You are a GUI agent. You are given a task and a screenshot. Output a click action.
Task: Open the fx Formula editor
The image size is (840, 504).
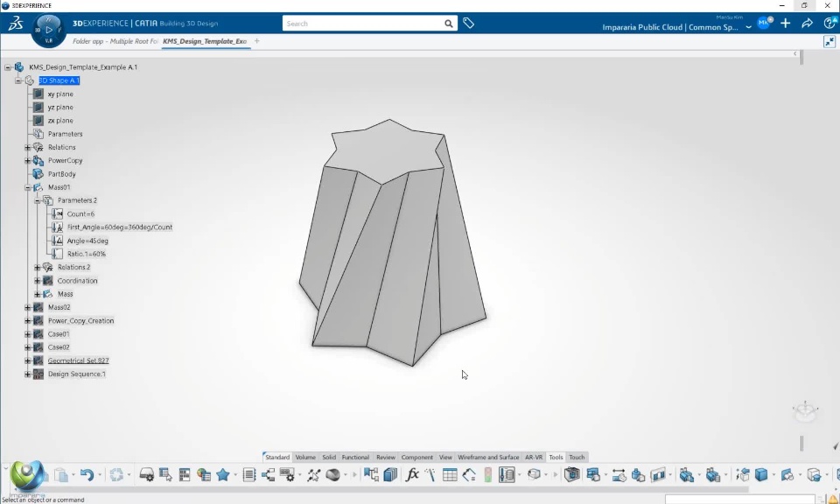(412, 474)
